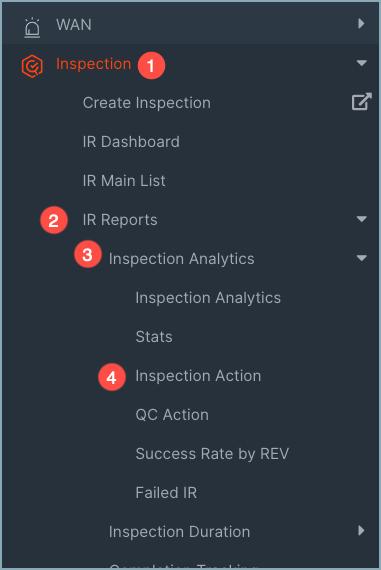Click the orange Inspection hexagon checkmark icon

(x=32, y=66)
